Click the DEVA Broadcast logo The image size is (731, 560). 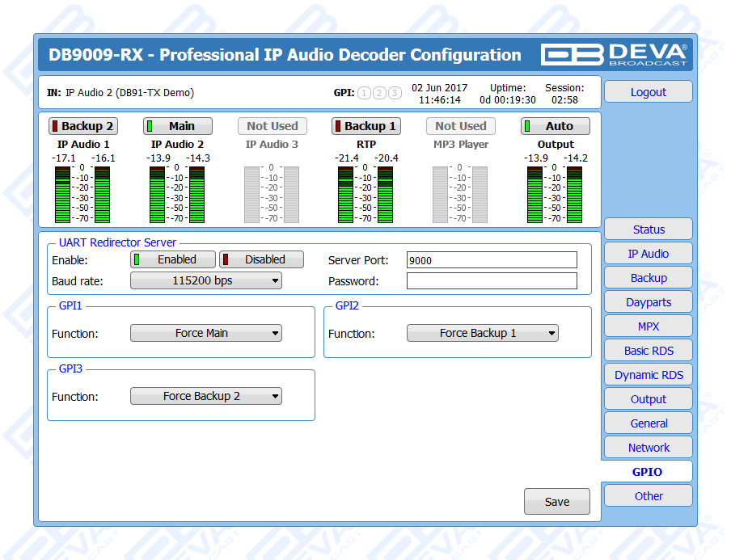[615, 54]
